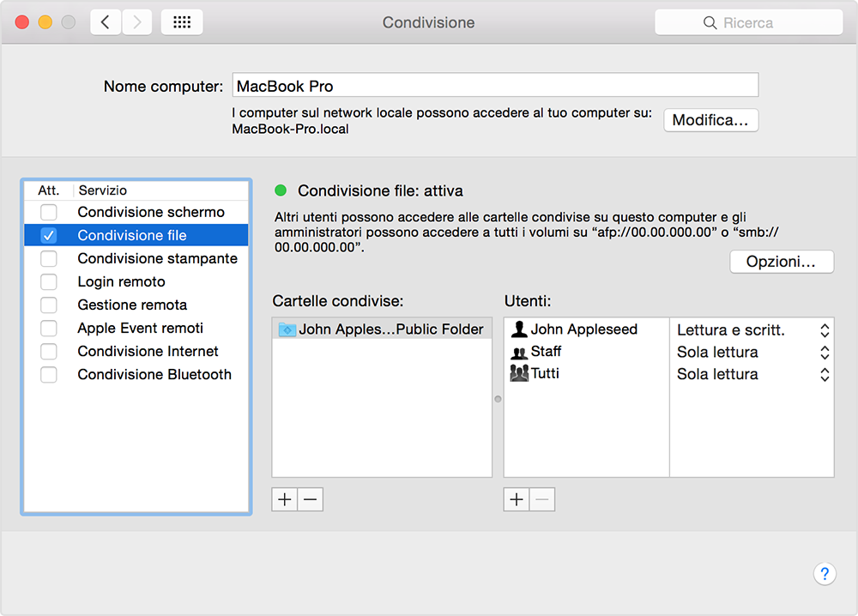The image size is (858, 616).
Task: Remove shared folder with minus button
Action: click(311, 499)
